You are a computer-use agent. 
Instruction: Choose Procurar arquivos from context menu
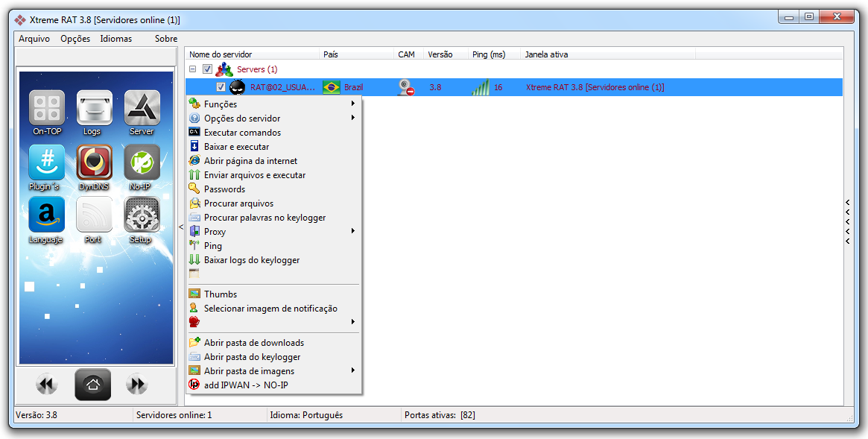pyautogui.click(x=274, y=203)
